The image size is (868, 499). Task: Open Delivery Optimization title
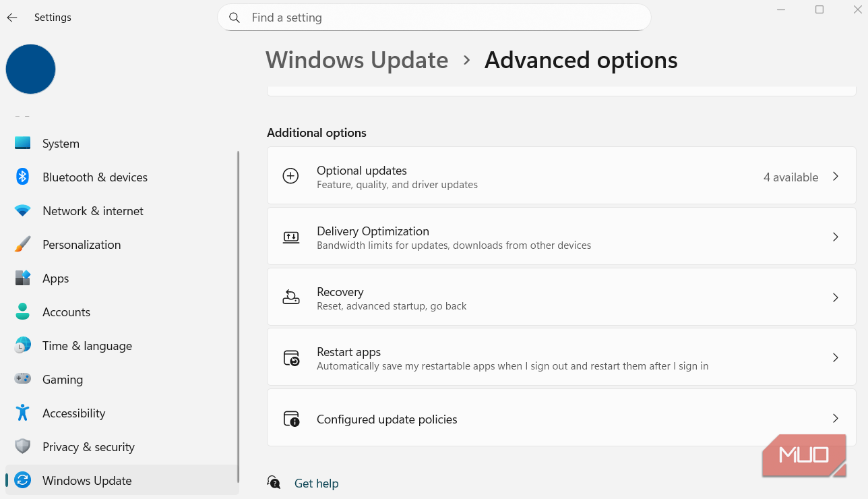[x=373, y=231]
